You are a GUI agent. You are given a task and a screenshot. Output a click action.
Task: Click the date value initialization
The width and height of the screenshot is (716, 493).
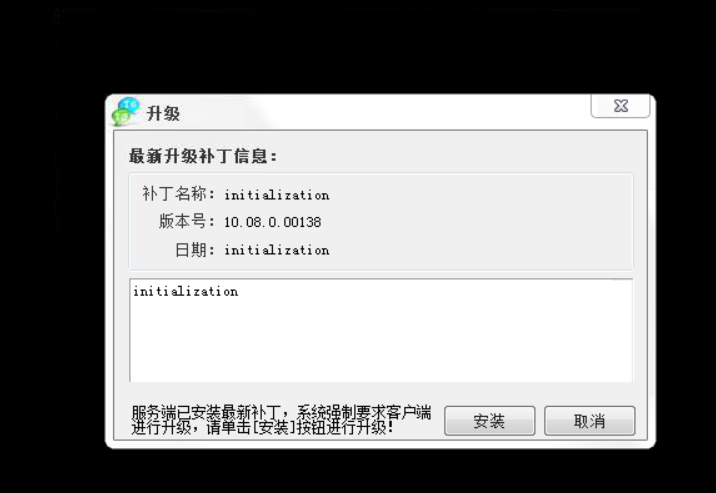click(277, 250)
